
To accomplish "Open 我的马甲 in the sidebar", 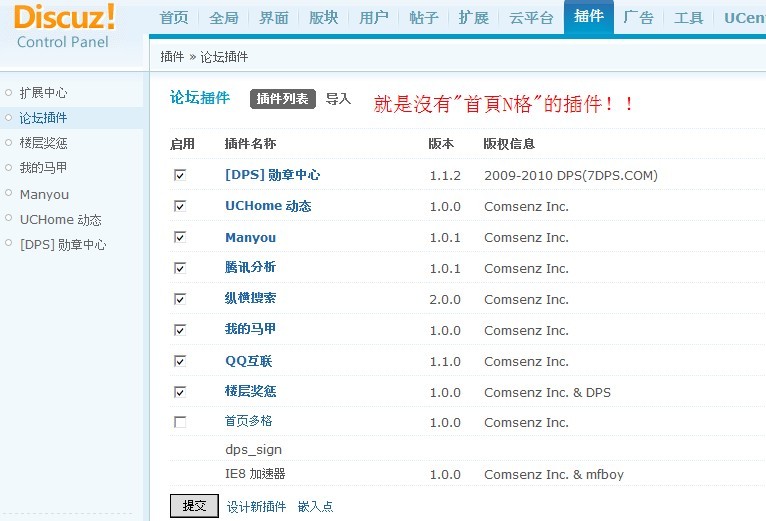I will click(43, 168).
